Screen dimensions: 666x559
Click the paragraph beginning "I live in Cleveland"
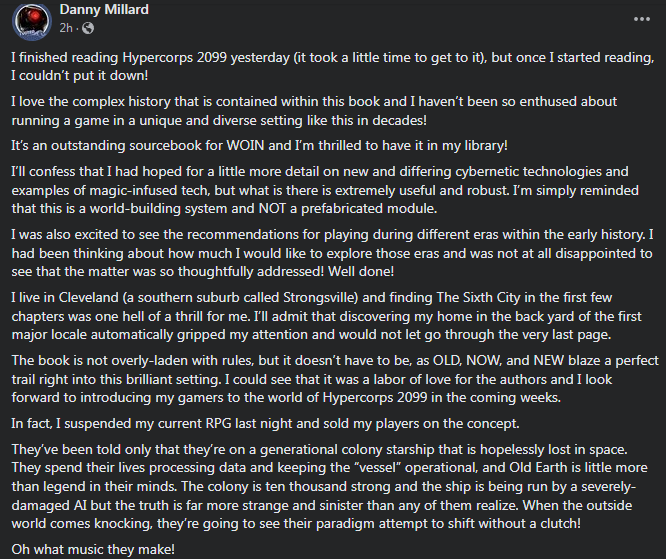(326, 316)
